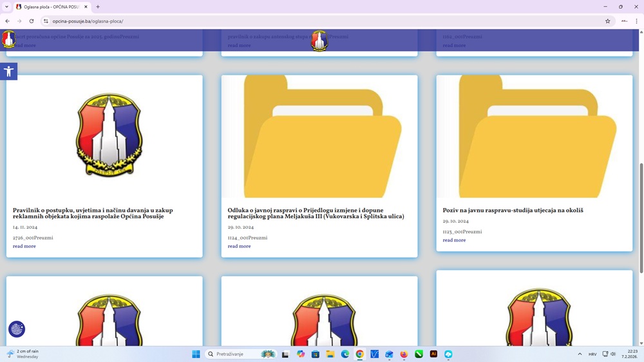Viewport: 644px width, 362px height.
Task: Launch Firefox from the taskbar
Action: (x=404, y=354)
